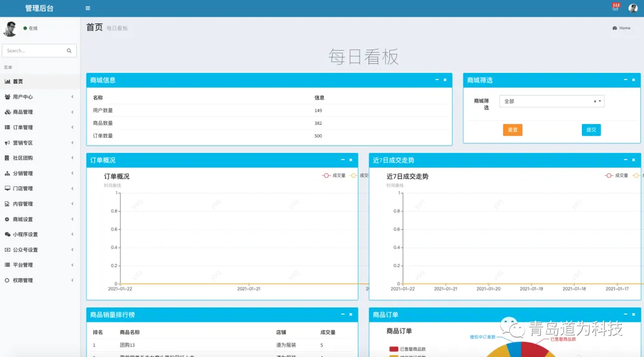The image size is (644, 357).
Task: Close the 近7日成交走势 panel
Action: tap(634, 160)
